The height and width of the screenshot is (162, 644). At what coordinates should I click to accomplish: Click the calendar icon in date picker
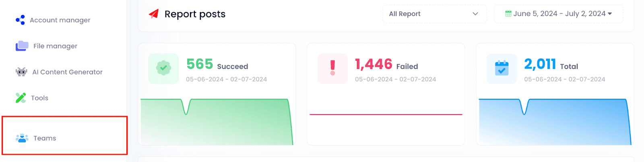coord(508,14)
